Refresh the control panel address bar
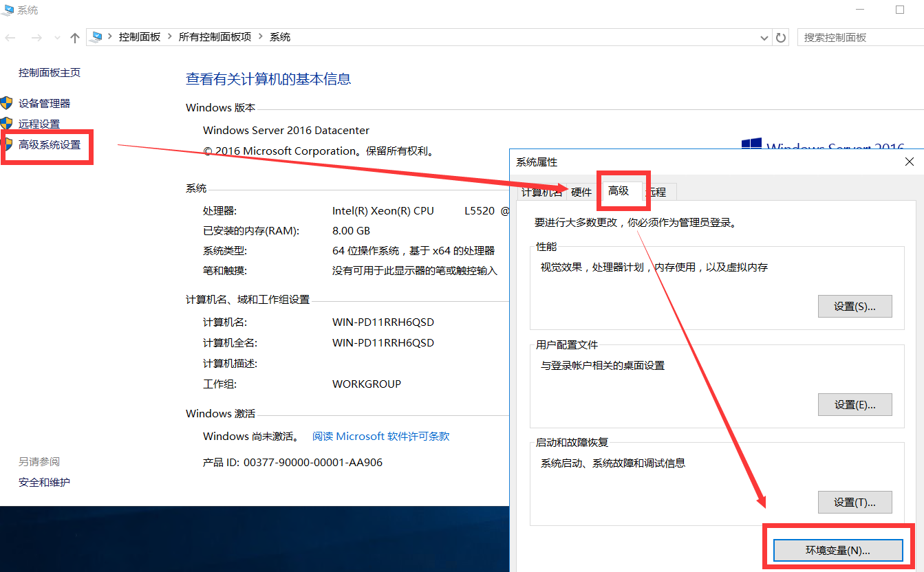Image resolution: width=924 pixels, height=572 pixels. click(x=781, y=38)
